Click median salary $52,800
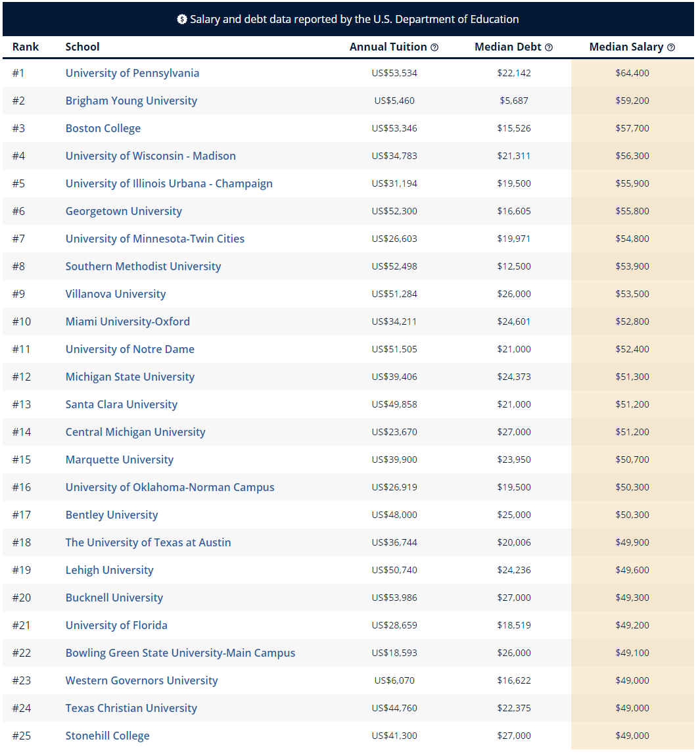700x756 pixels. click(x=632, y=321)
